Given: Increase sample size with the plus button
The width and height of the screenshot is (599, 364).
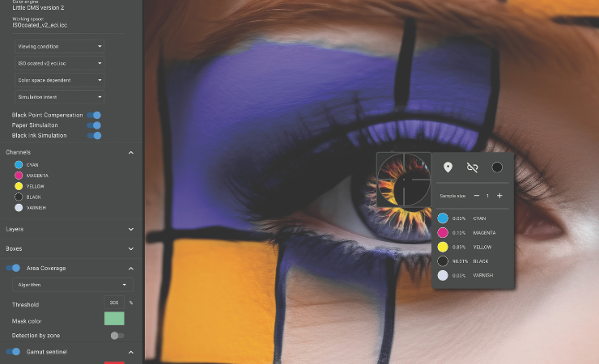Looking at the screenshot, I should (499, 196).
